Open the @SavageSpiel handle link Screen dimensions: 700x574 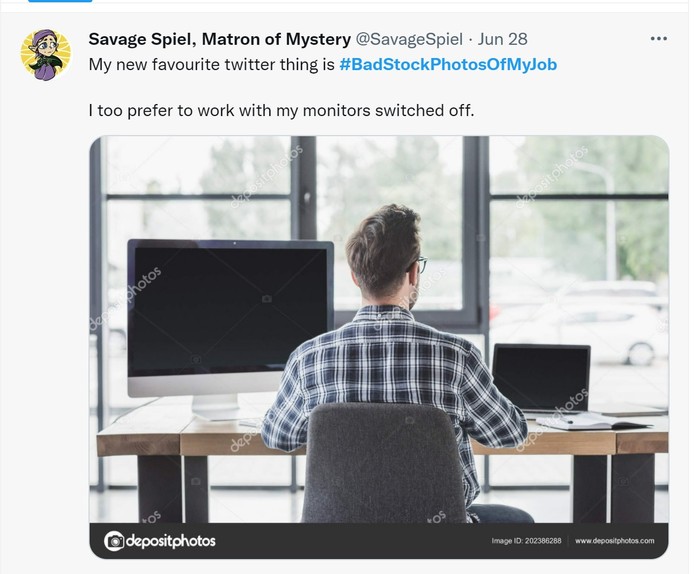pos(409,39)
